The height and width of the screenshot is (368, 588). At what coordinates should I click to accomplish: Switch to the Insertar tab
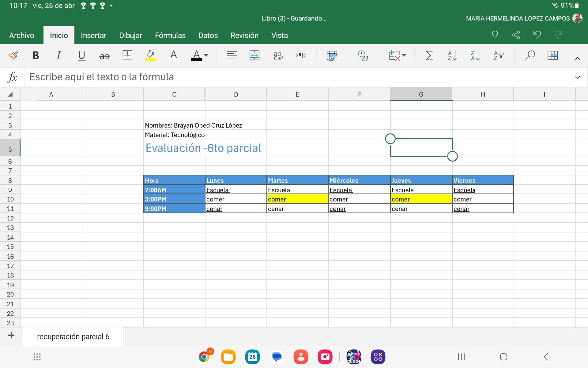pyautogui.click(x=93, y=36)
